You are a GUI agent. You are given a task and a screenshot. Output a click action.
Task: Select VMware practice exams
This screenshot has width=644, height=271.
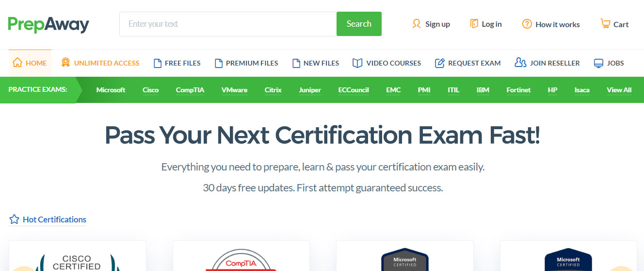(x=234, y=90)
